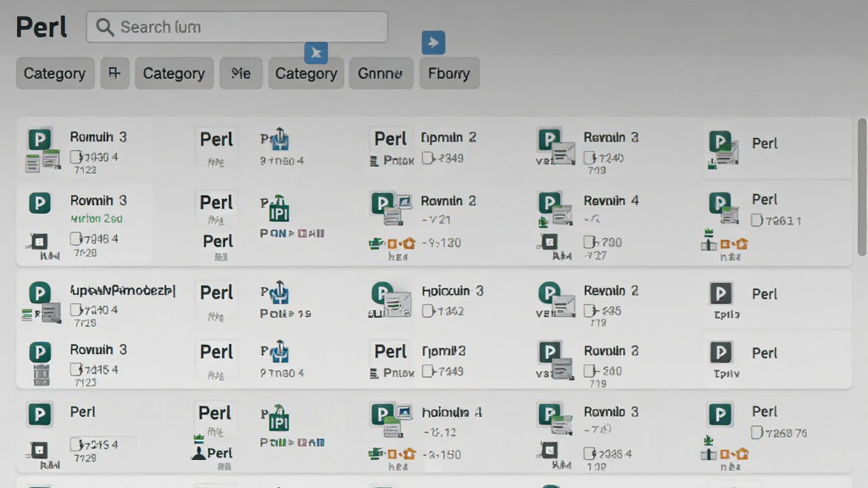Click the hoimdun 4 entry title
The image size is (868, 488).
tap(452, 413)
